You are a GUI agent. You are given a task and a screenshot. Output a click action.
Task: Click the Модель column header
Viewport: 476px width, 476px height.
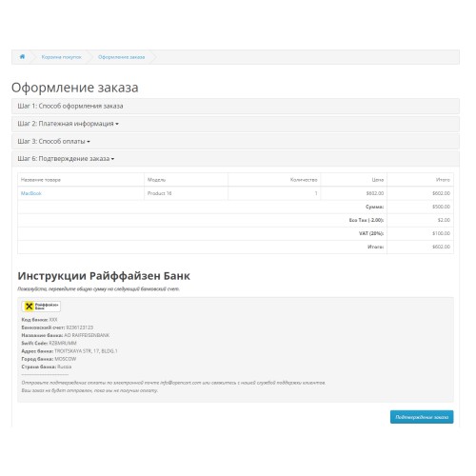186,180
